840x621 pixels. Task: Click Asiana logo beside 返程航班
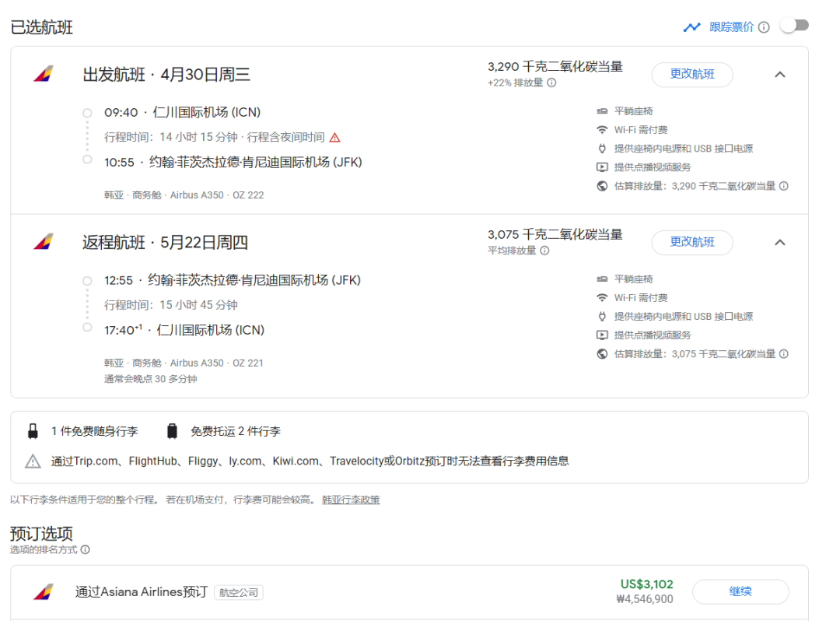click(44, 242)
